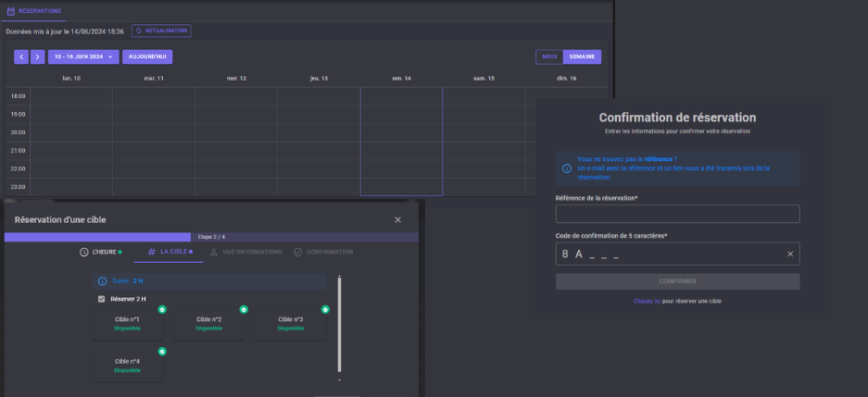Click green check badge on Cible n°2
868x397 pixels.
pos(244,310)
